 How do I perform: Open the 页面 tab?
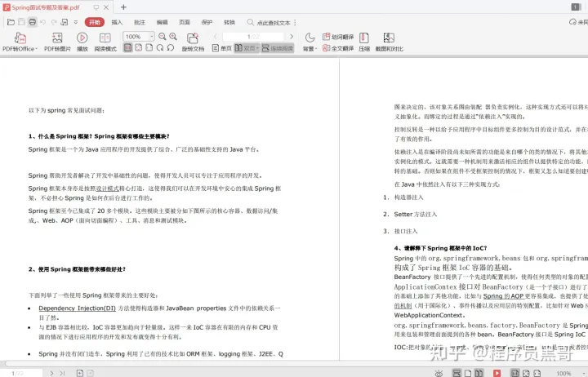click(x=185, y=23)
